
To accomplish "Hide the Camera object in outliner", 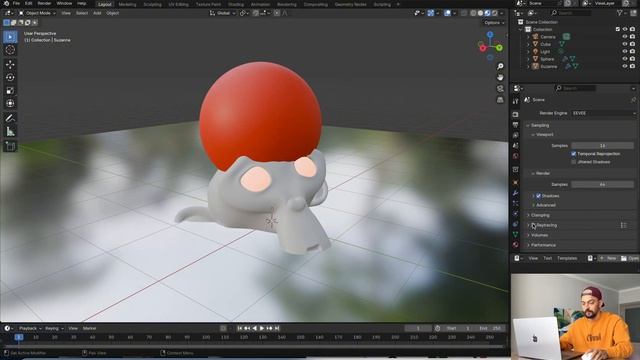I will point(624,37).
